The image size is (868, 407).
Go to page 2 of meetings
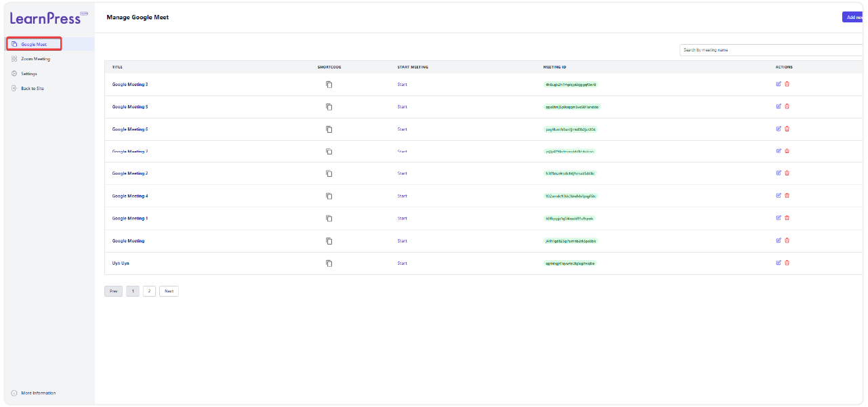pyautogui.click(x=149, y=291)
